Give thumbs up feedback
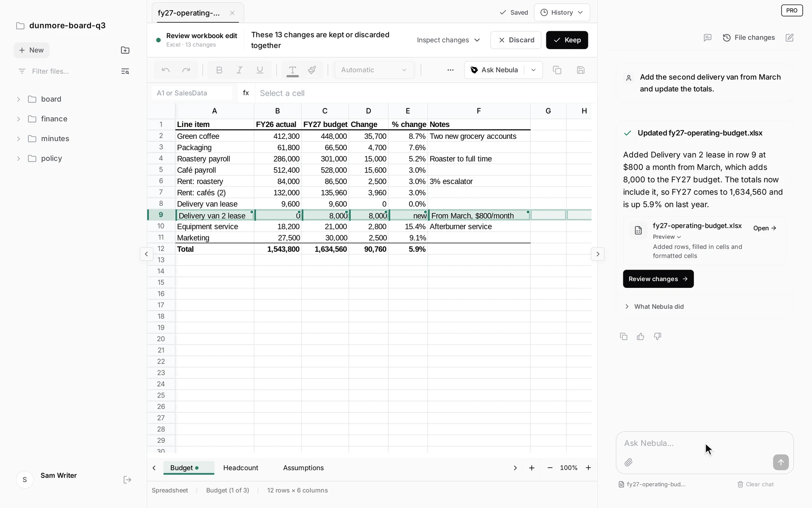Image resolution: width=812 pixels, height=508 pixels. coord(641,337)
